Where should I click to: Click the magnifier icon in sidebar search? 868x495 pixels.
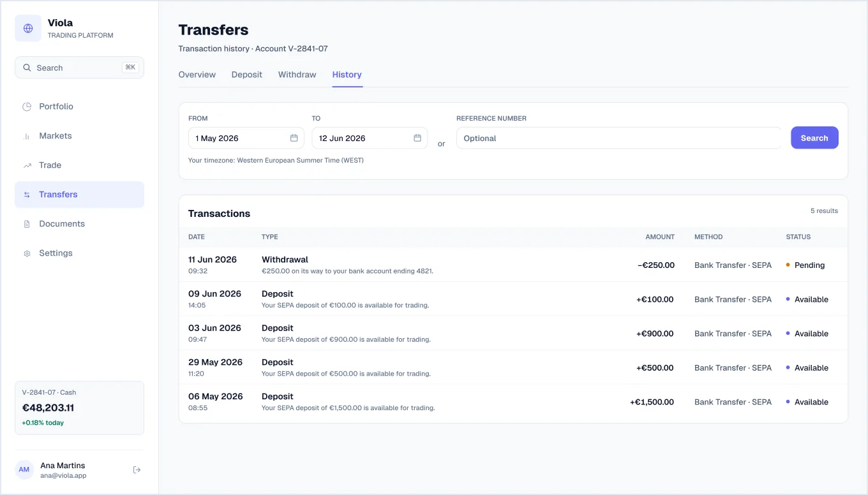(x=27, y=68)
